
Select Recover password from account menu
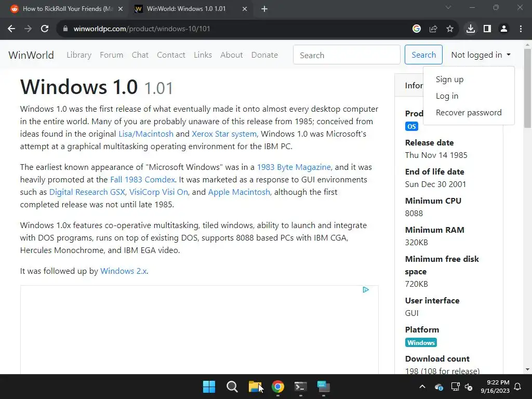(469, 113)
